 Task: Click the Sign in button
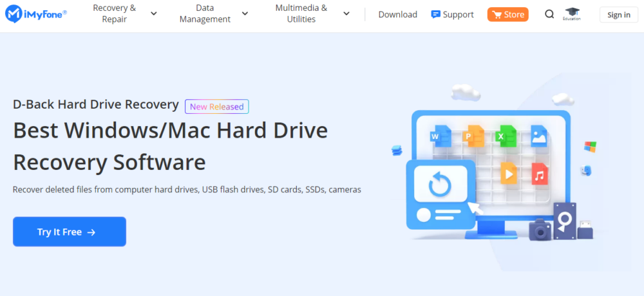pyautogui.click(x=618, y=15)
